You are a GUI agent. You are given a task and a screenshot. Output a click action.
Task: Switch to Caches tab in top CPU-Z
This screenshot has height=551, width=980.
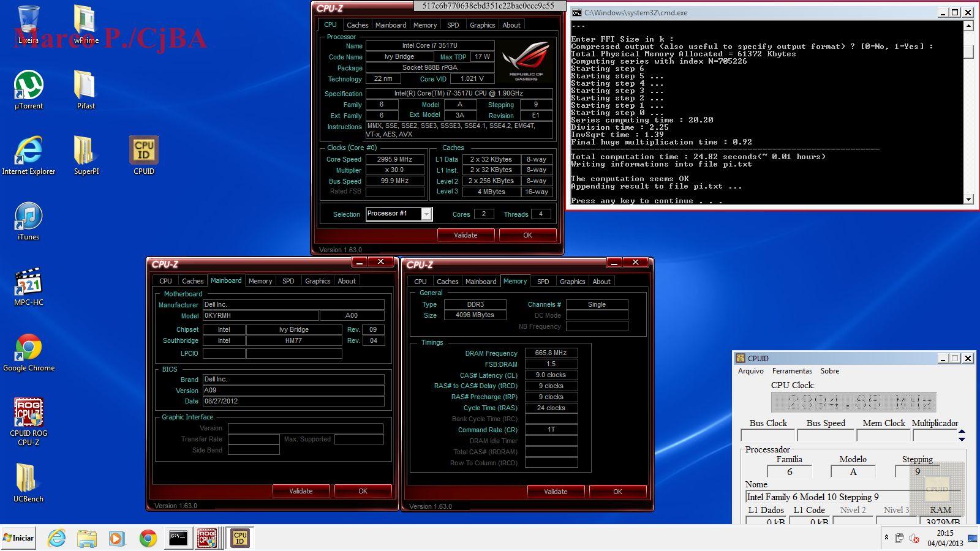(x=357, y=25)
